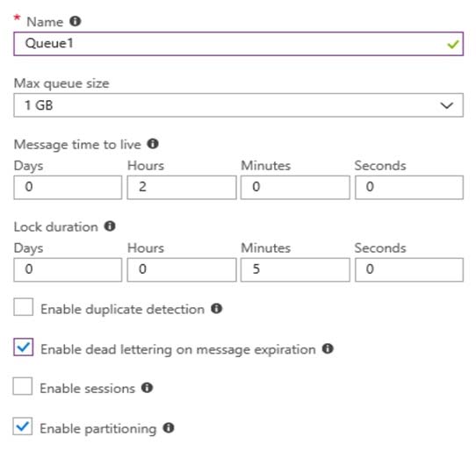Enable duplicate detection checkbox
476x451 pixels.
[24, 307]
